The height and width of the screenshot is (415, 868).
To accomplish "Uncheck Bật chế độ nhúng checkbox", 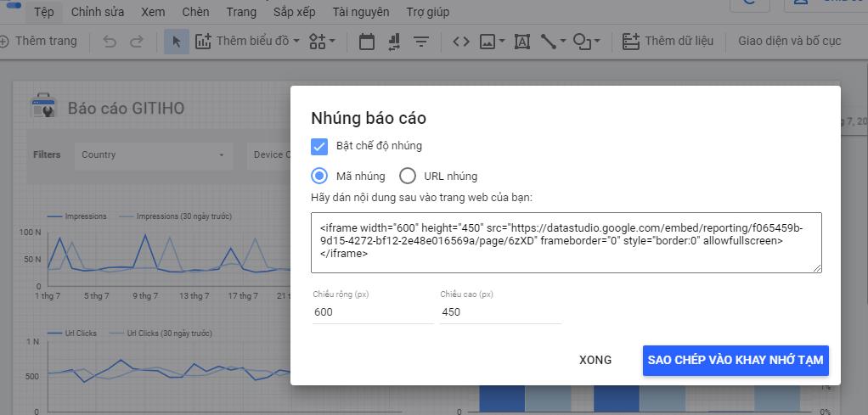I will [x=319, y=147].
